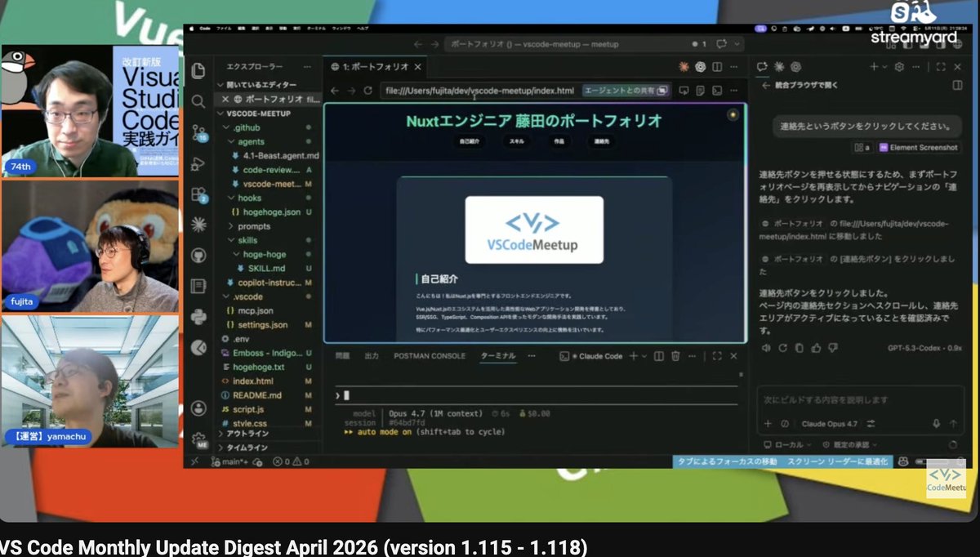Image resolution: width=980 pixels, height=557 pixels.
Task: Click the chat message input box
Action: 860,400
